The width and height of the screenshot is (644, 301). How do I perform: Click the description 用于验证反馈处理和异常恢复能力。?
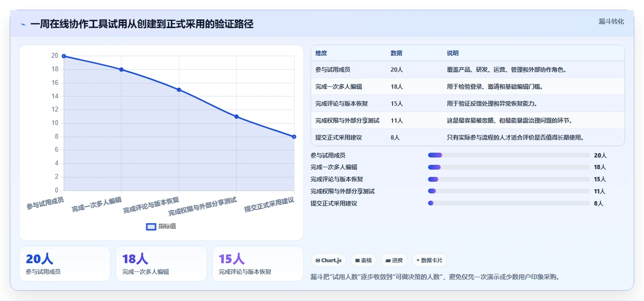tap(492, 104)
